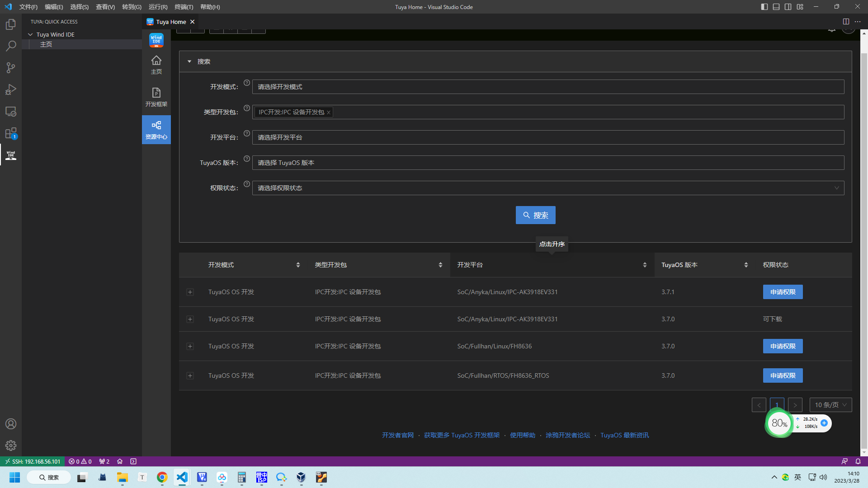Open 开发者官网 link
The width and height of the screenshot is (868, 488).
(397, 435)
